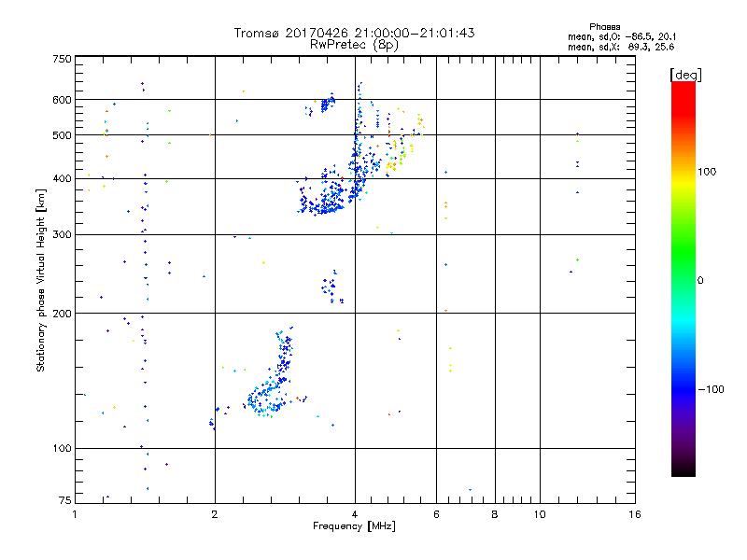Viewport: 747px width, 560px height.
Task: Click the plot title 'Tromsø 20170426 21:00:00-21:01:43'
Action: pyautogui.click(x=354, y=33)
